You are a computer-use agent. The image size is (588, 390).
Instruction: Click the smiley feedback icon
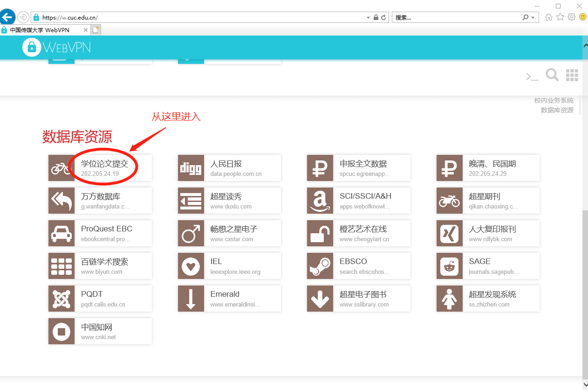coord(583,17)
